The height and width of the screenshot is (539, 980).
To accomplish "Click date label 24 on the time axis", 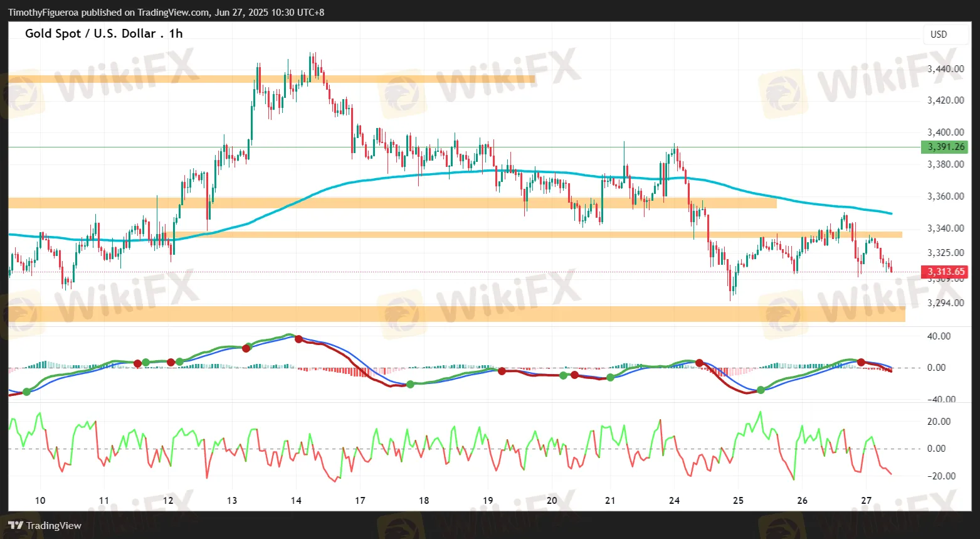I will [x=674, y=501].
